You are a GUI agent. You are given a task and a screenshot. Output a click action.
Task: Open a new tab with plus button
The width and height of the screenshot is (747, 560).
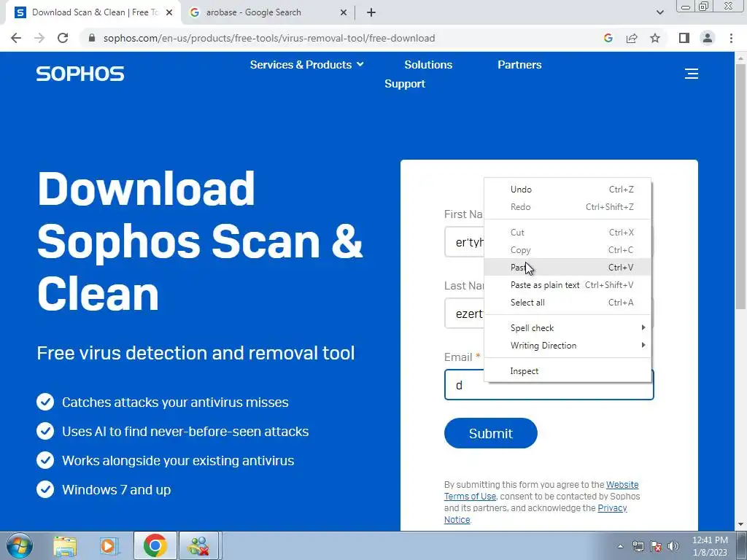[x=371, y=12]
